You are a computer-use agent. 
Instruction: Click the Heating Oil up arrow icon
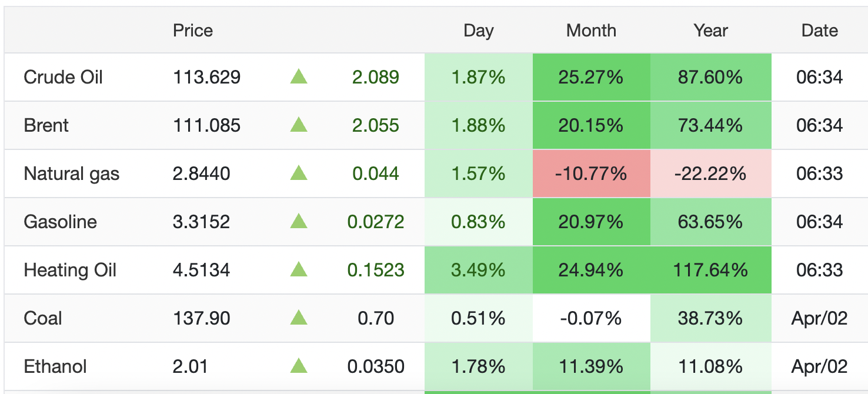(299, 269)
